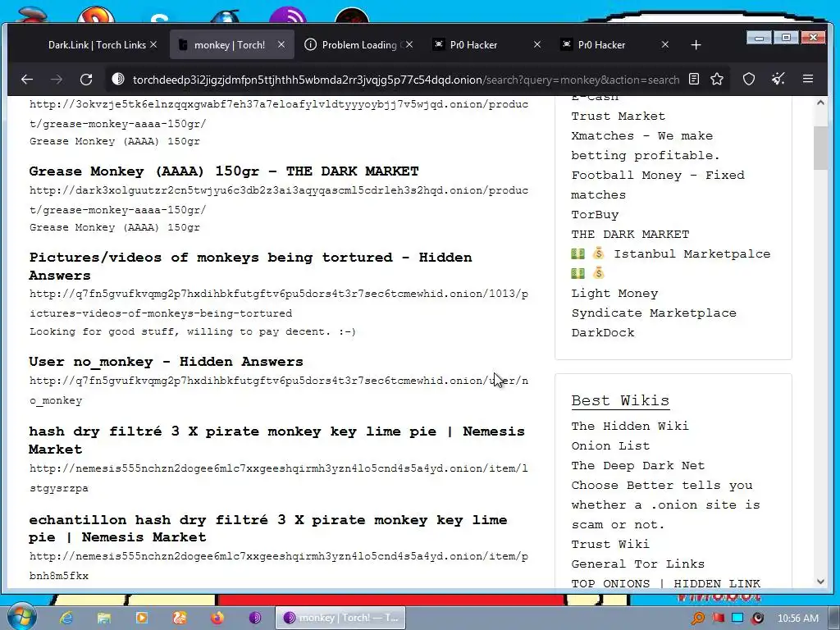Select monkey | Torch! taskbar window button
The image size is (840, 630).
(340, 618)
